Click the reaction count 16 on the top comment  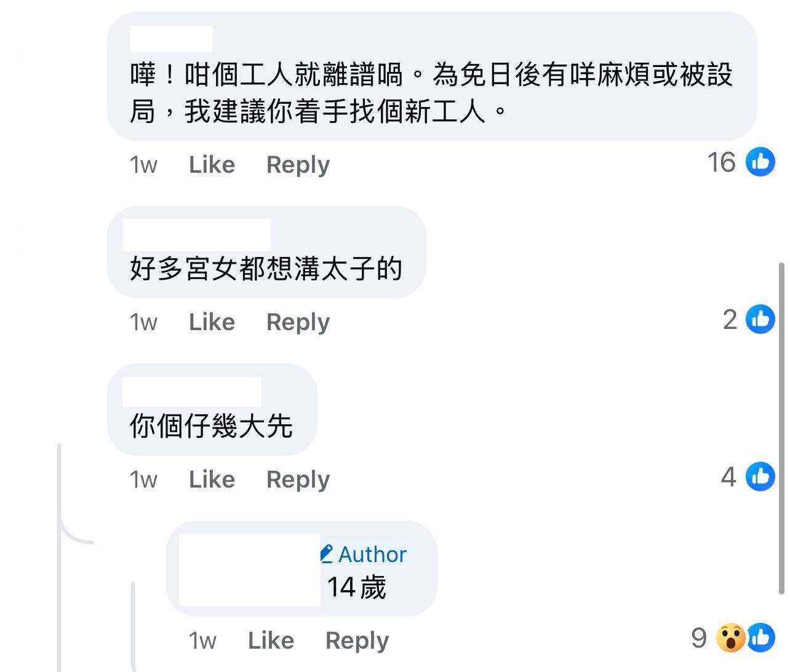click(x=721, y=162)
